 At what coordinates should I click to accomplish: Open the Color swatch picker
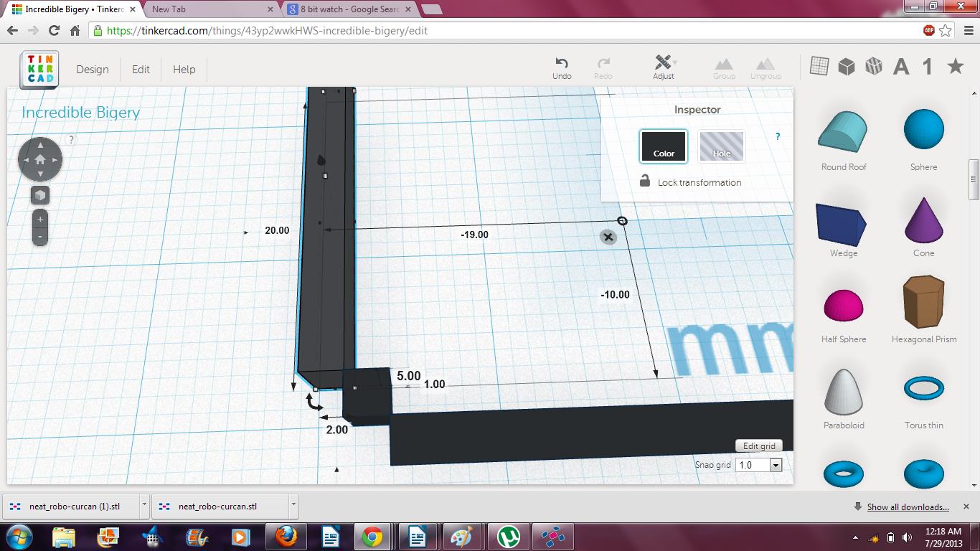(x=664, y=146)
